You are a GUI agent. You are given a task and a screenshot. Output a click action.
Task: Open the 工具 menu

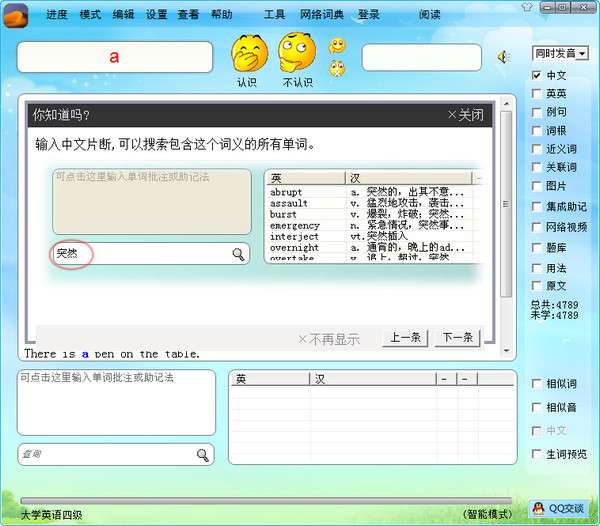coord(274,15)
